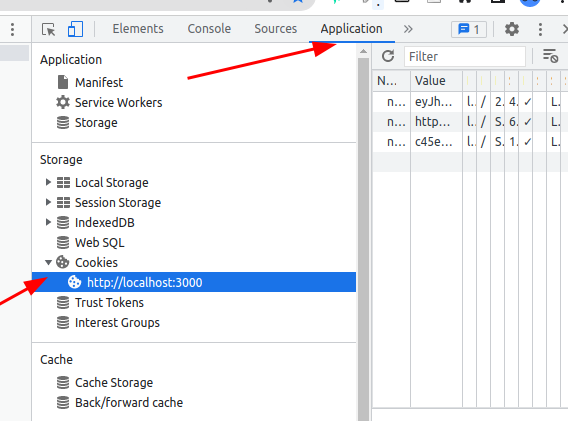Open Service Workers item

coord(118,103)
